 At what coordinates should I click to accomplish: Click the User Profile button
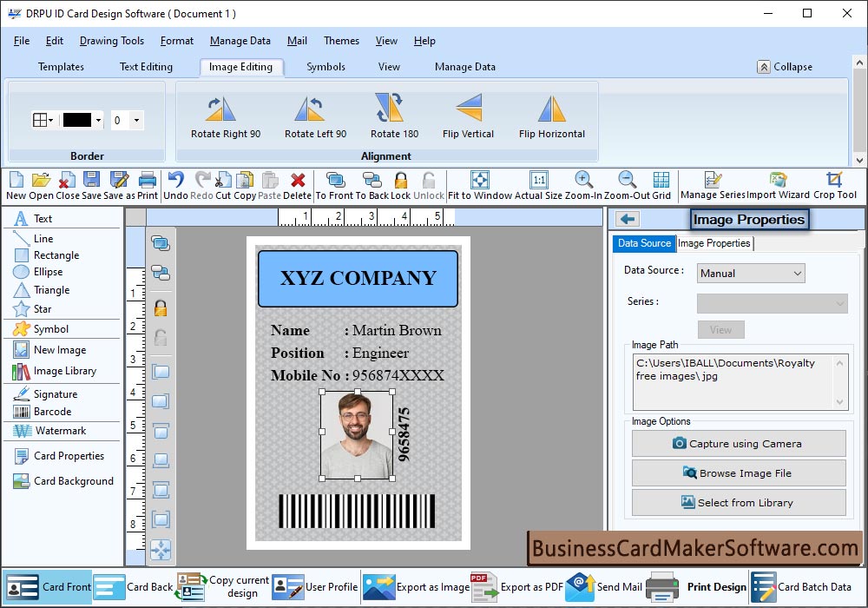click(x=315, y=587)
